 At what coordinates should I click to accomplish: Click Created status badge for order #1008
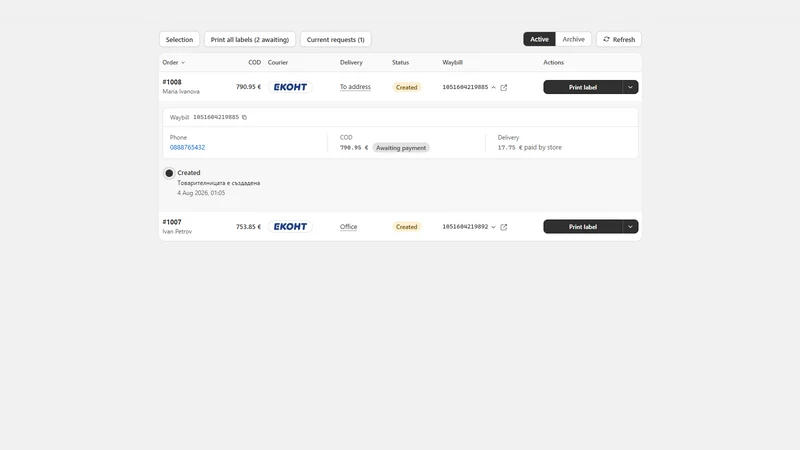407,87
